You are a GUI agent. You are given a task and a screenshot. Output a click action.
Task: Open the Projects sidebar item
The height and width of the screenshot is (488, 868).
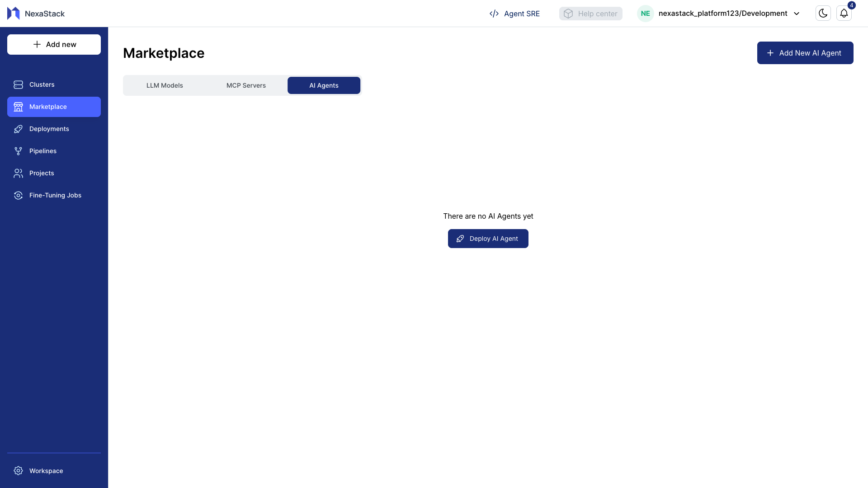(x=41, y=173)
